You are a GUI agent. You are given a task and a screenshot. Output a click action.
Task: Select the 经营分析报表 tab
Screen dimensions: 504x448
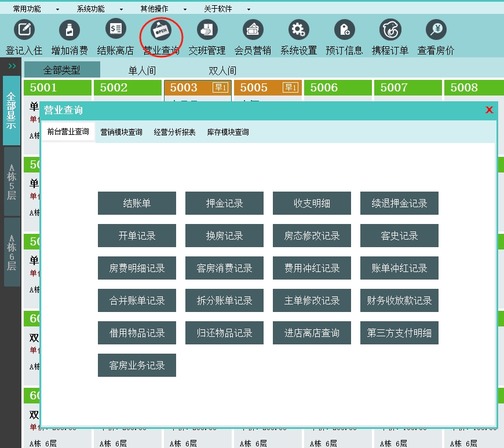(174, 132)
